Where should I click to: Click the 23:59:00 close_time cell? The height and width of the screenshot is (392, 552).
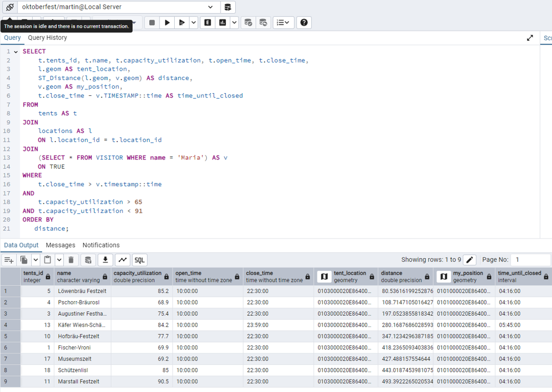point(278,325)
